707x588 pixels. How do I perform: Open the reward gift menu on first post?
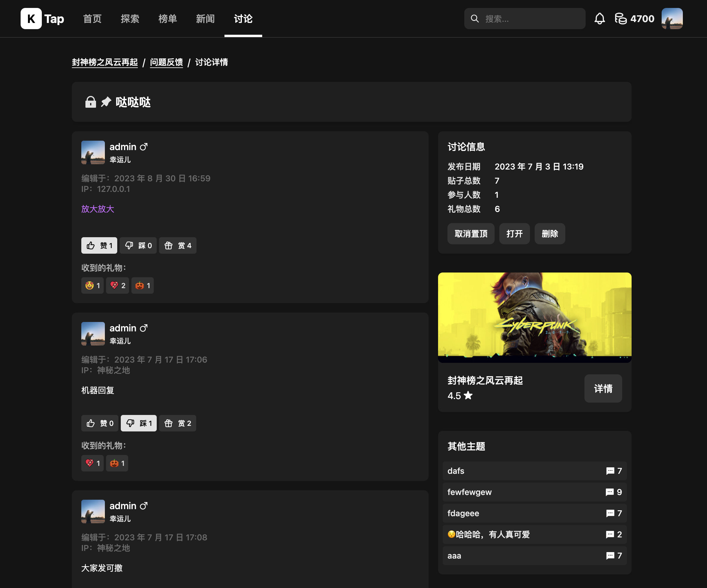[x=177, y=245]
